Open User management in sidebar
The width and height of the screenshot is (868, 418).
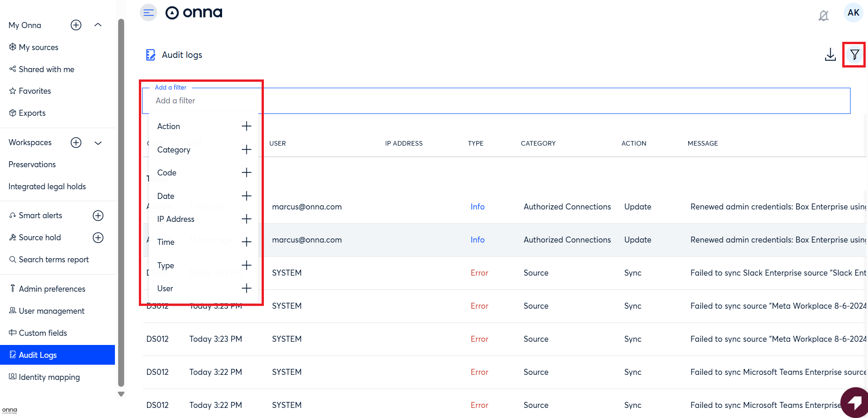(51, 311)
